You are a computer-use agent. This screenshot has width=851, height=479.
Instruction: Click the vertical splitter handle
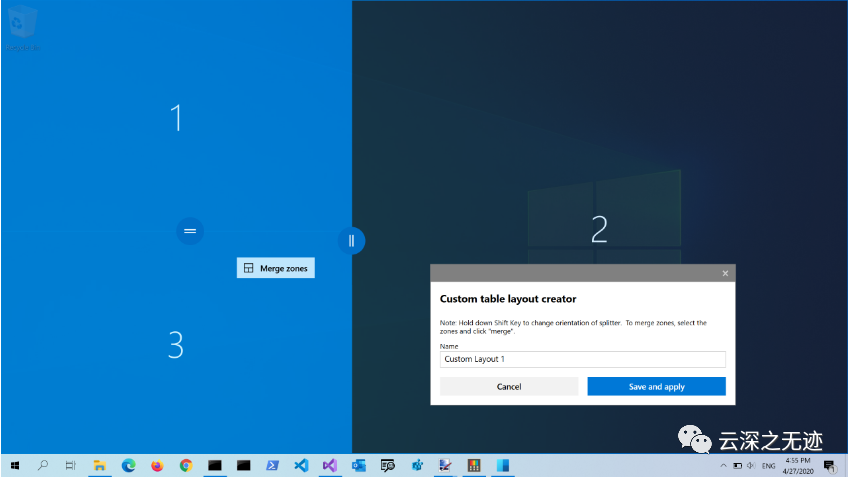pyautogui.click(x=351, y=240)
